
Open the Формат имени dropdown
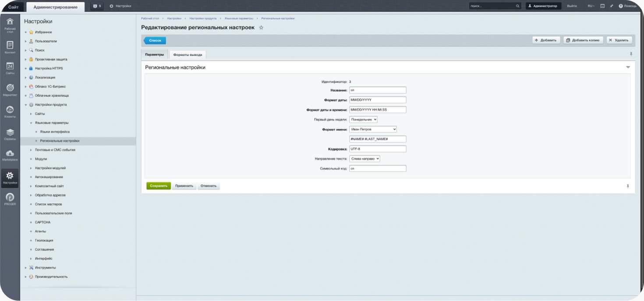point(373,129)
